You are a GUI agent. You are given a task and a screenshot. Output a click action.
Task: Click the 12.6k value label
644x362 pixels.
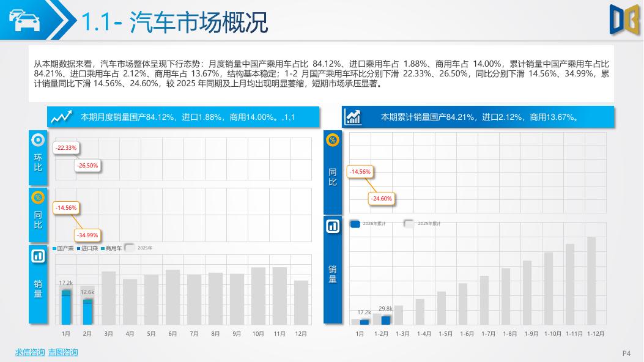pyautogui.click(x=87, y=292)
